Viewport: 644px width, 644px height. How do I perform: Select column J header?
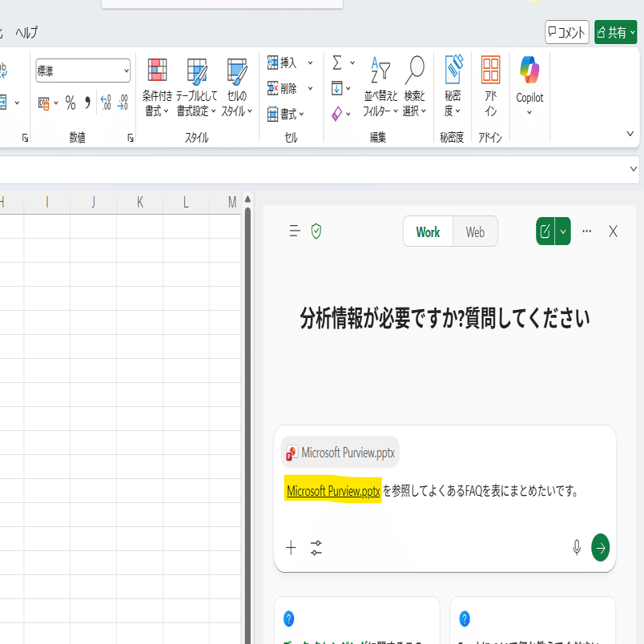coord(94,202)
